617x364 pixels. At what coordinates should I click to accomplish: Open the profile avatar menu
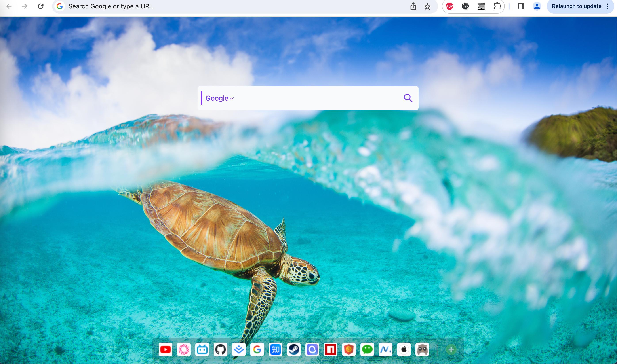coord(537,6)
